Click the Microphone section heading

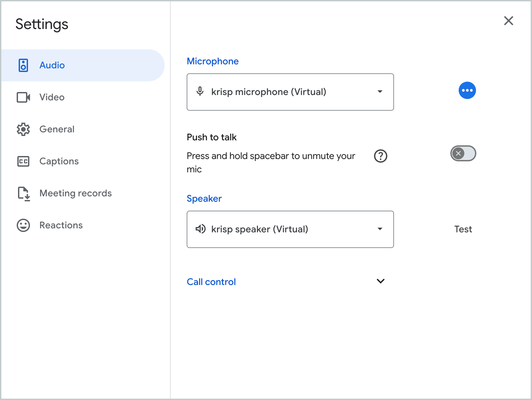click(x=213, y=61)
